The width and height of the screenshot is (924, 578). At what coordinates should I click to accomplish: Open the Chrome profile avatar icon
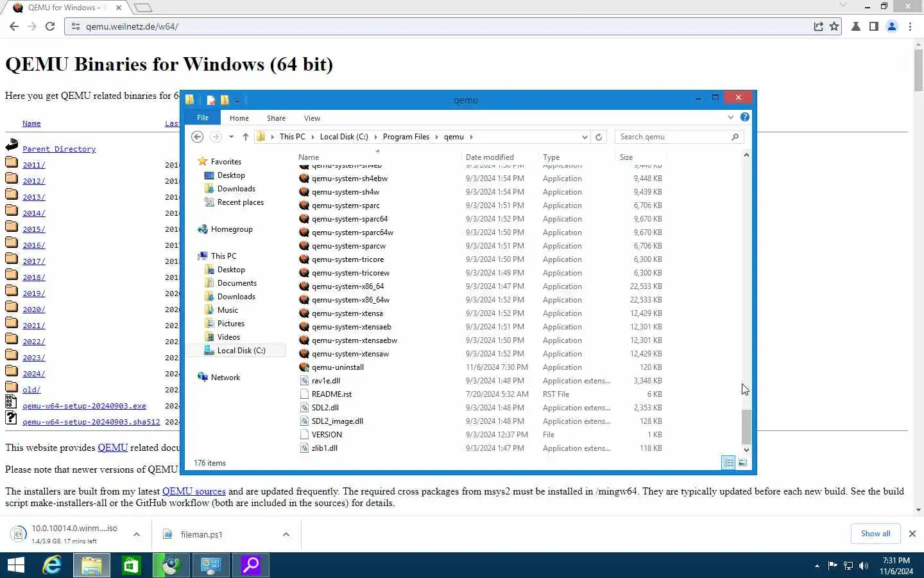(892, 26)
